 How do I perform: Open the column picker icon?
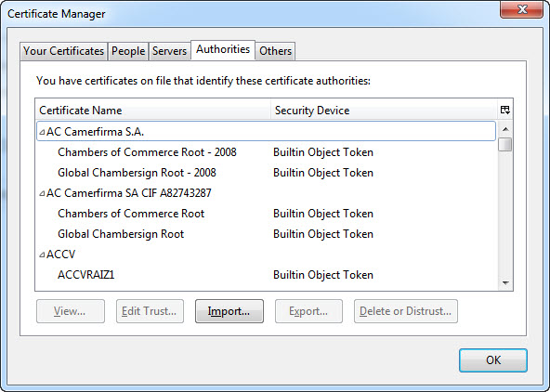tap(505, 111)
